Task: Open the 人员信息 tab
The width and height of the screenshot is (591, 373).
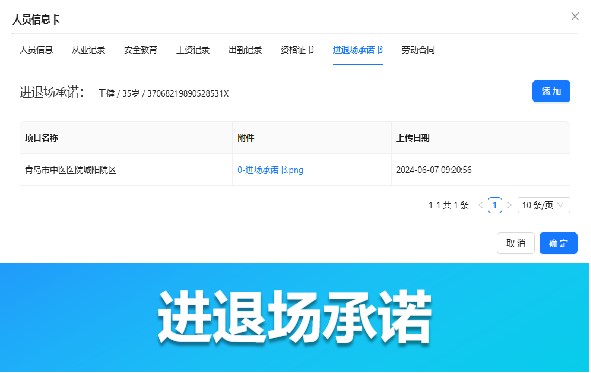Action: (36, 50)
